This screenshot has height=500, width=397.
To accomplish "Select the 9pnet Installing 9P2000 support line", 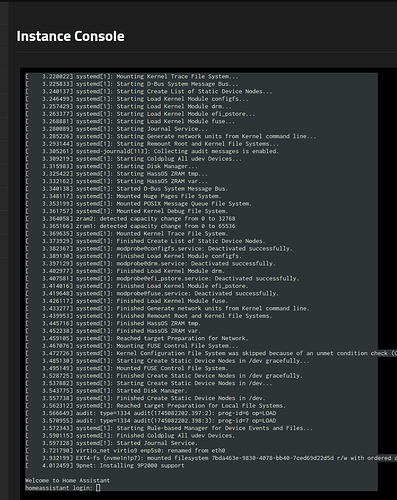I will pos(105,465).
